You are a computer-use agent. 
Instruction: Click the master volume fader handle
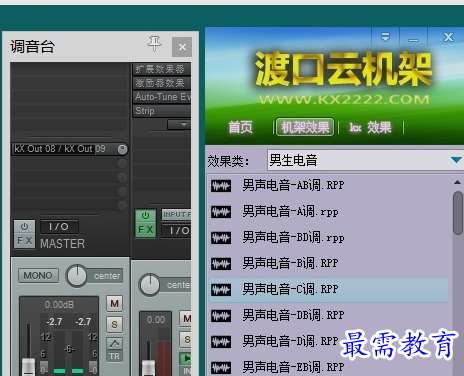click(x=28, y=367)
